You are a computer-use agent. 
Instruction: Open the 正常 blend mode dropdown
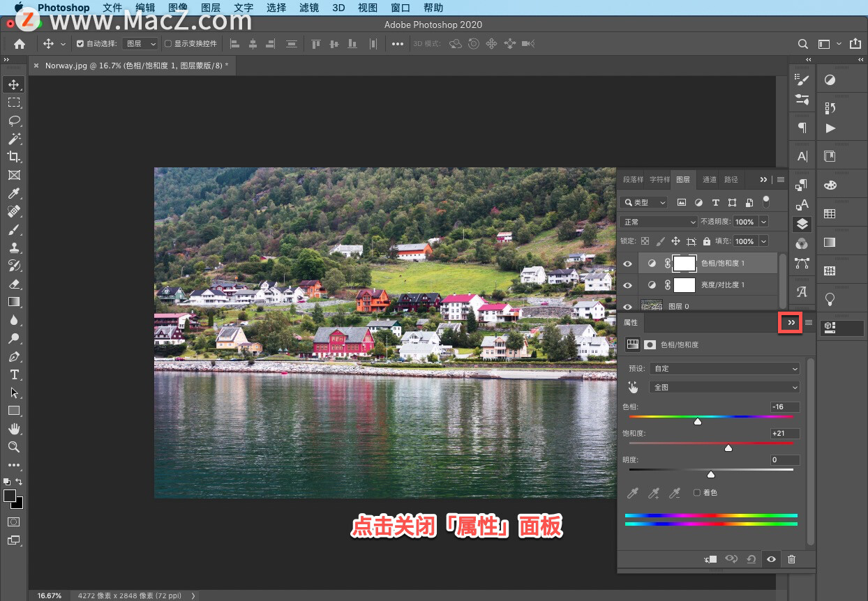[x=658, y=222]
